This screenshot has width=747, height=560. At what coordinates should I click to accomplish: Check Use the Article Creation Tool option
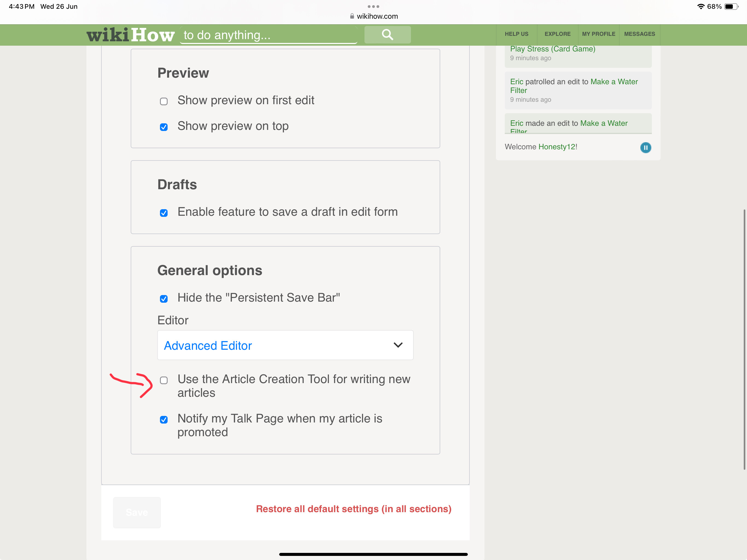pos(164,380)
